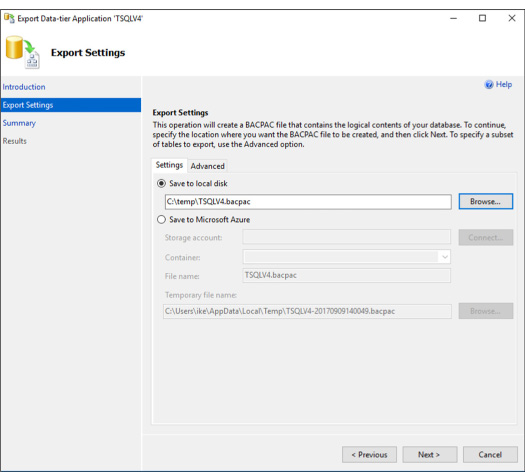Click the title bar application icon
Image resolution: width=525 pixels, height=472 pixels.
tap(9, 18)
